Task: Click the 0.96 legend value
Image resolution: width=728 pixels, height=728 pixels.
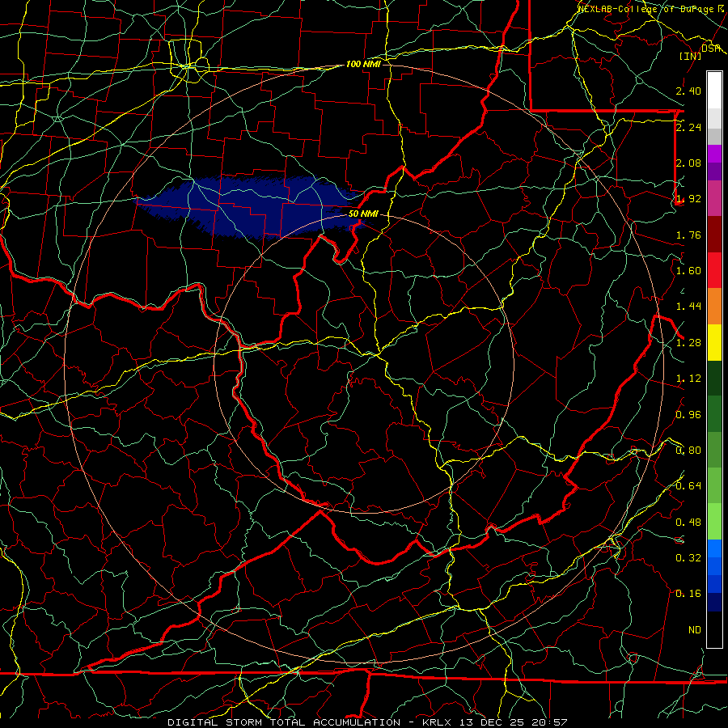Action: [688, 415]
